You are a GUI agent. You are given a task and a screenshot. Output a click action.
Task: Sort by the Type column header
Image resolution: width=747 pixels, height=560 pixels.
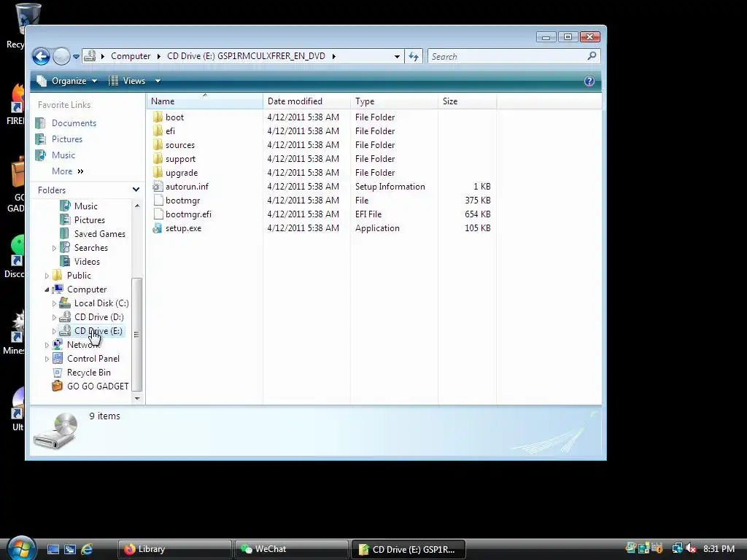pos(395,101)
